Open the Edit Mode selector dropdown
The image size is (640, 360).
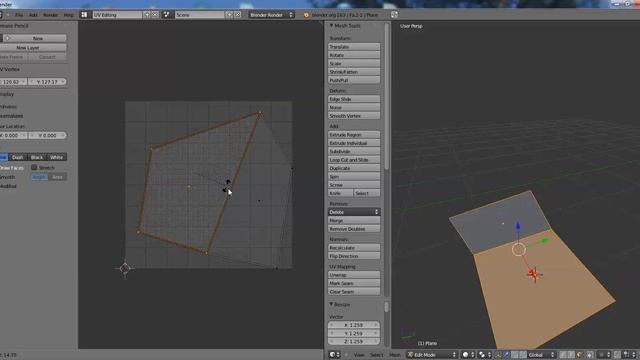(432, 355)
